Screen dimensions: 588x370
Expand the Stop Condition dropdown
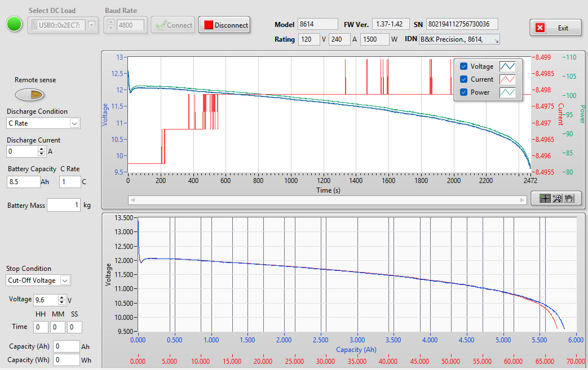point(65,280)
